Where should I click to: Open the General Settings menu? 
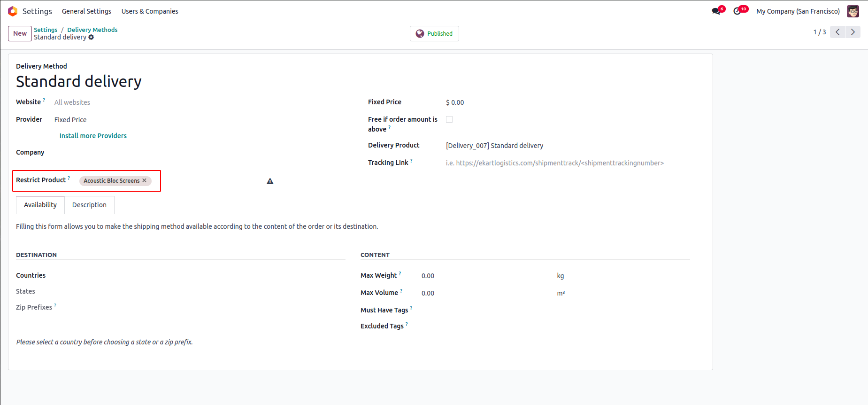tap(86, 11)
